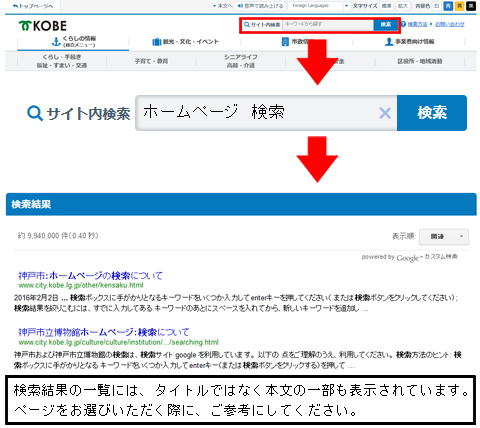Image resolution: width=480 pixels, height=428 pixels.
Task: Open 神戸市:ホームページの検索について result
Action: (90, 276)
